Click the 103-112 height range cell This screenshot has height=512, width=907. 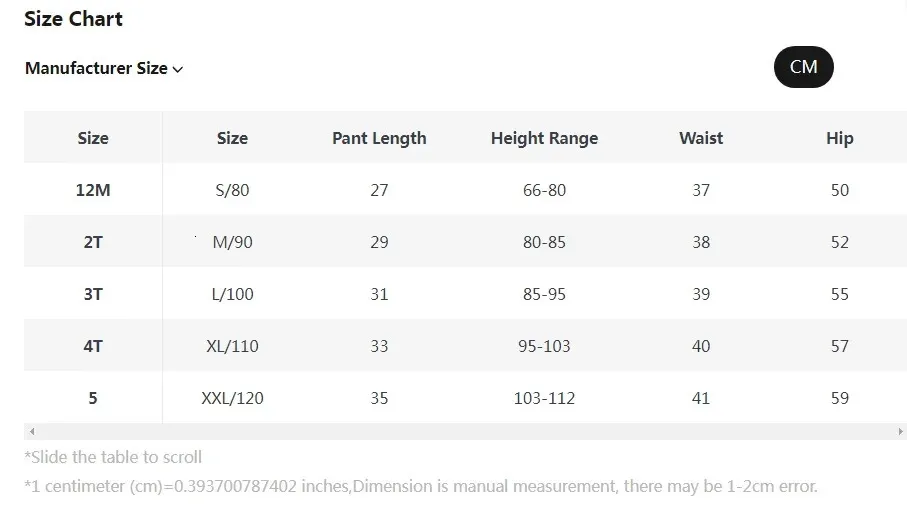click(x=544, y=398)
